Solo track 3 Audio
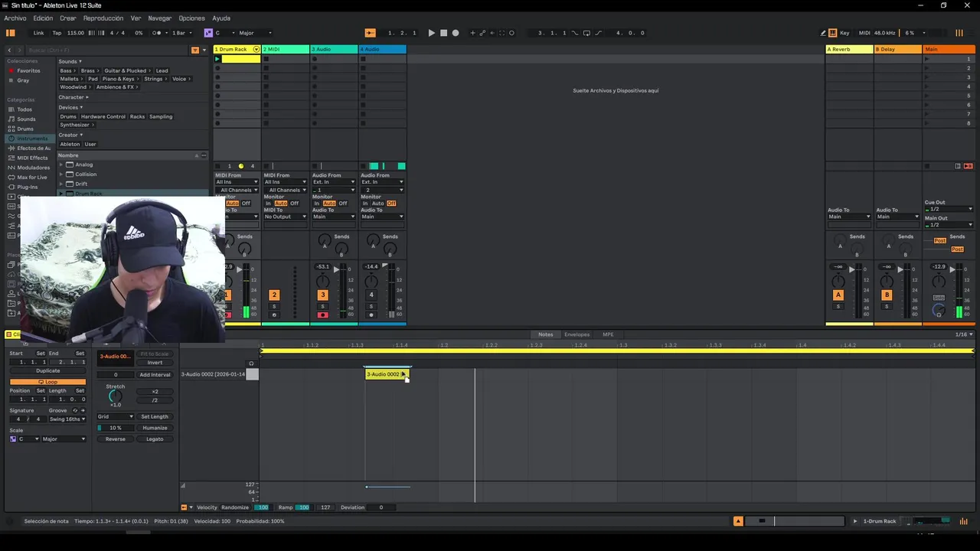The image size is (980, 551). [x=322, y=307]
